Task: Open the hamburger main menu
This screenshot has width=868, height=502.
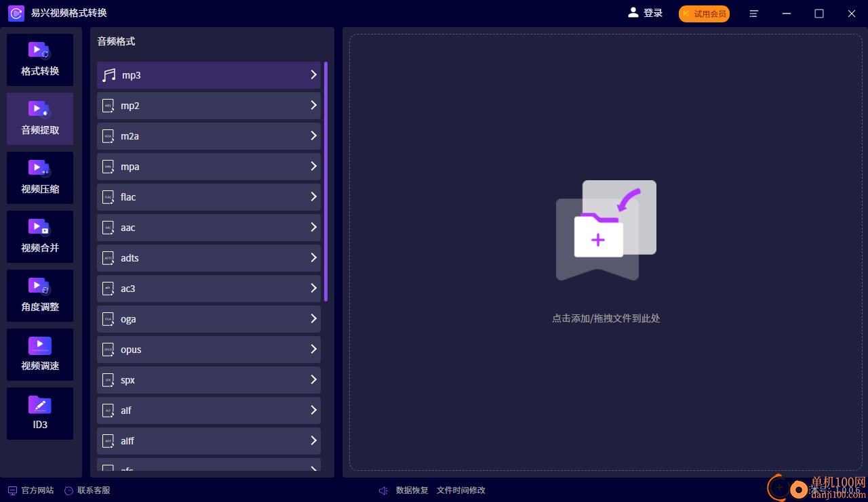Action: pos(754,14)
